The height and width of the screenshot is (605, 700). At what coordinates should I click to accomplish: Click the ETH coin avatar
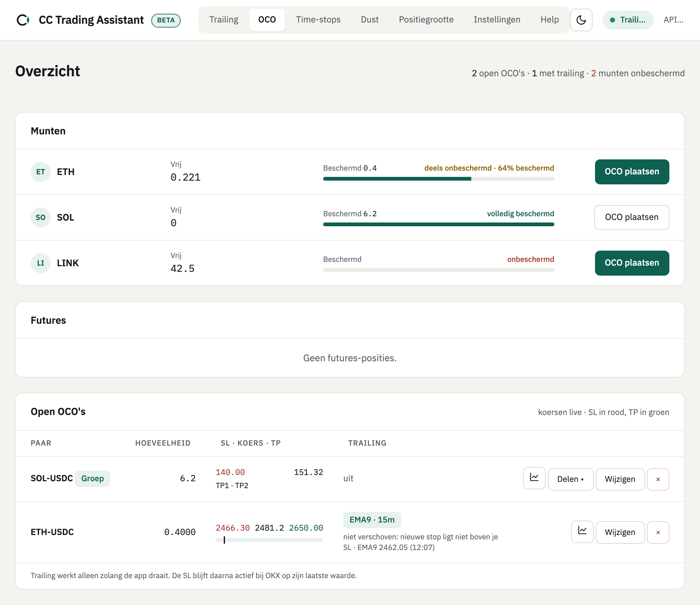[41, 172]
